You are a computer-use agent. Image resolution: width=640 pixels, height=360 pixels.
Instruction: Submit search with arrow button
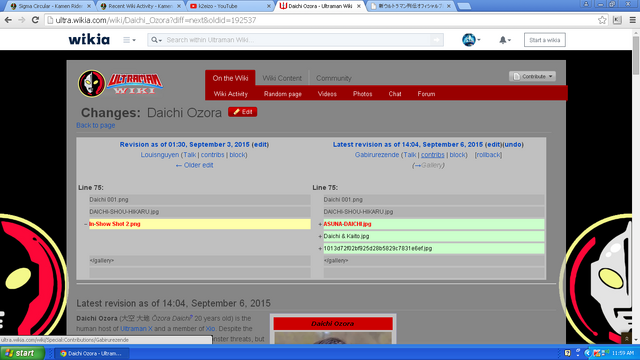437,40
